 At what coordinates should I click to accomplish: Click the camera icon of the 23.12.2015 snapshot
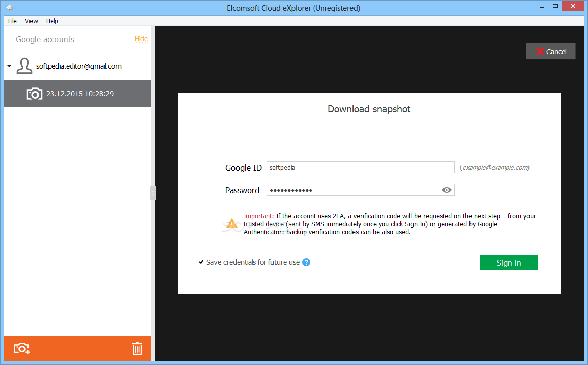pos(34,93)
